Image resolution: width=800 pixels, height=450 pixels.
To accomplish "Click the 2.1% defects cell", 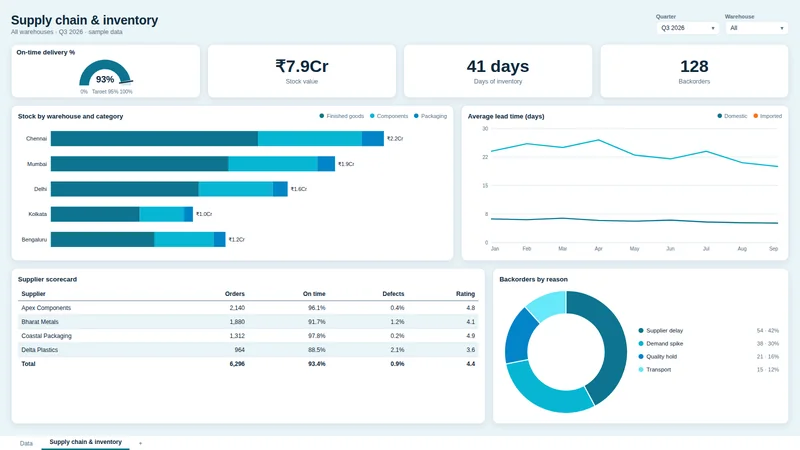I will click(x=397, y=350).
